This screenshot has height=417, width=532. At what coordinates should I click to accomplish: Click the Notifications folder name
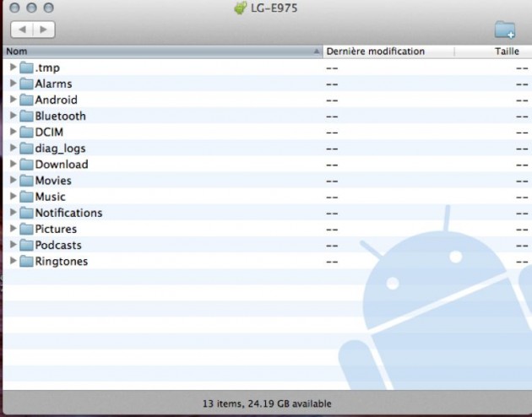click(69, 213)
